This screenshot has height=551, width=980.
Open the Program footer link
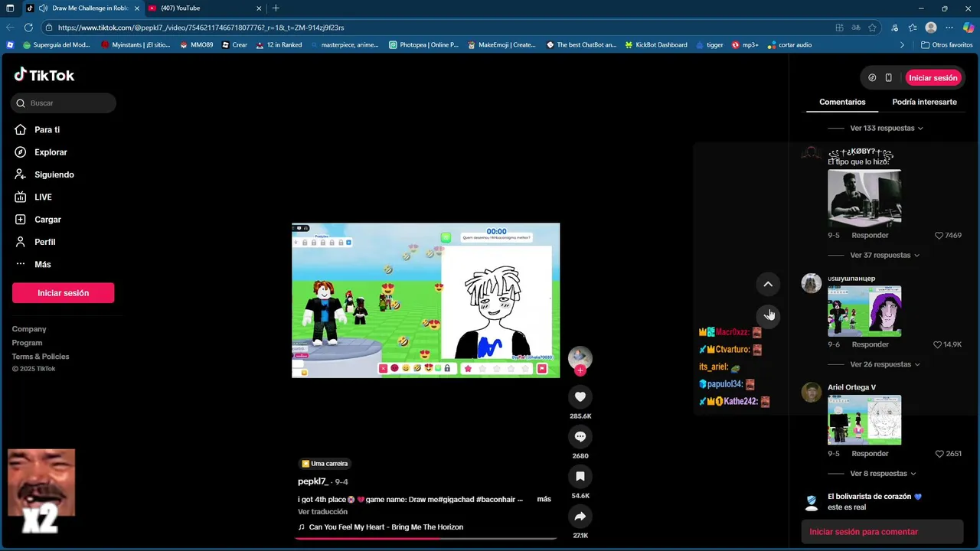[27, 343]
